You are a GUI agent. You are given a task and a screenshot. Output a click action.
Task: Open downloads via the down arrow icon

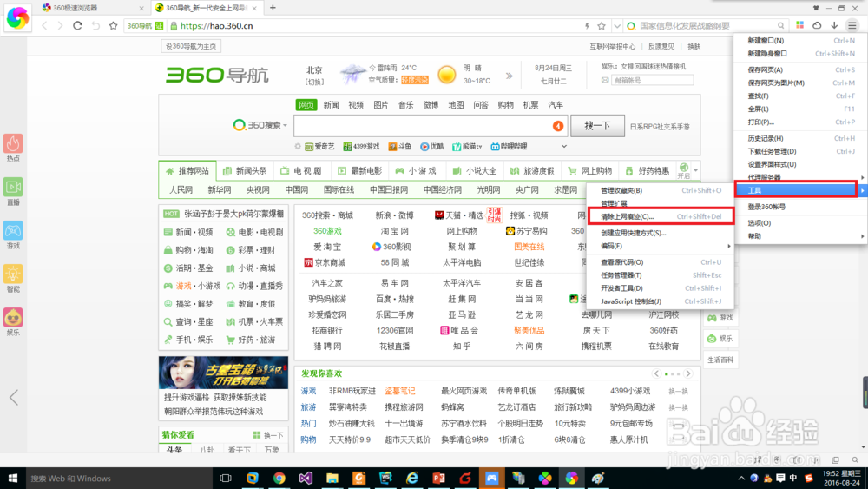click(834, 25)
